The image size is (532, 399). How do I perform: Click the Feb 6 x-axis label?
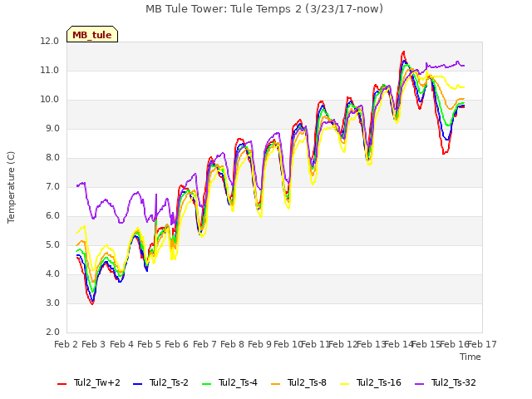(x=177, y=344)
